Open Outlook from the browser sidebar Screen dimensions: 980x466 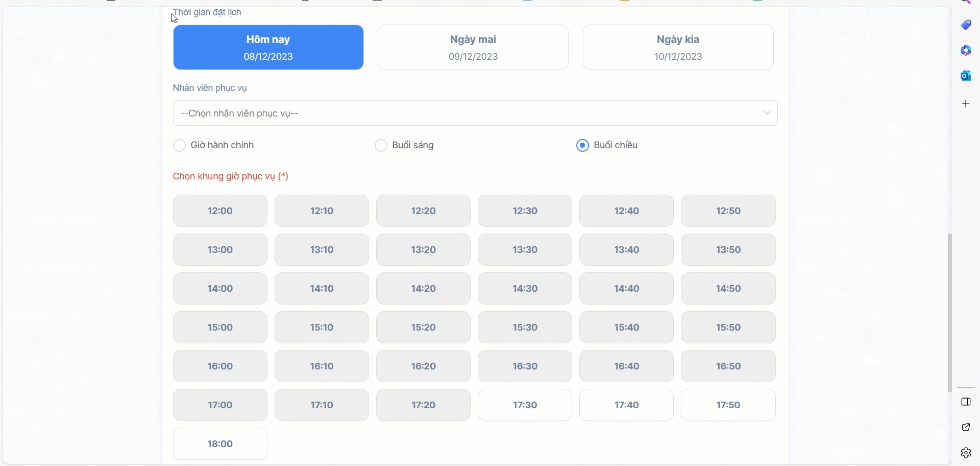966,76
